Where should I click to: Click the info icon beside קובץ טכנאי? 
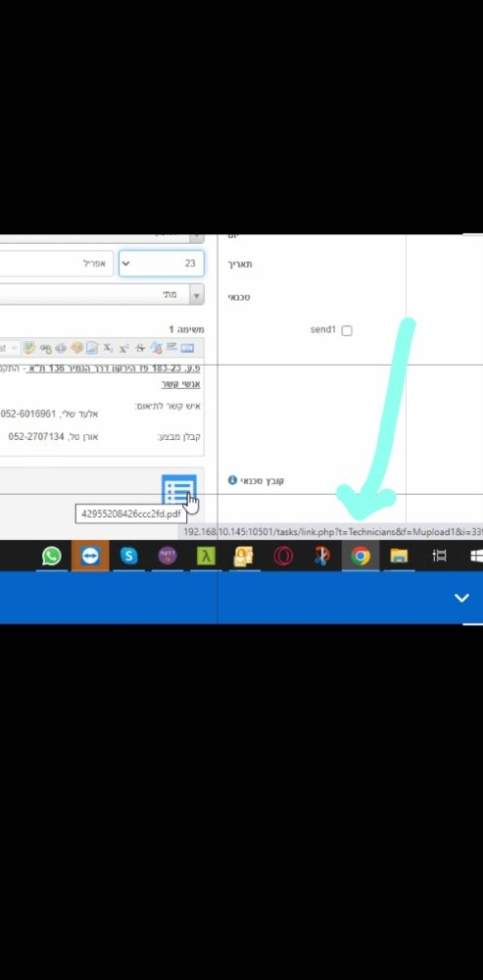click(232, 480)
